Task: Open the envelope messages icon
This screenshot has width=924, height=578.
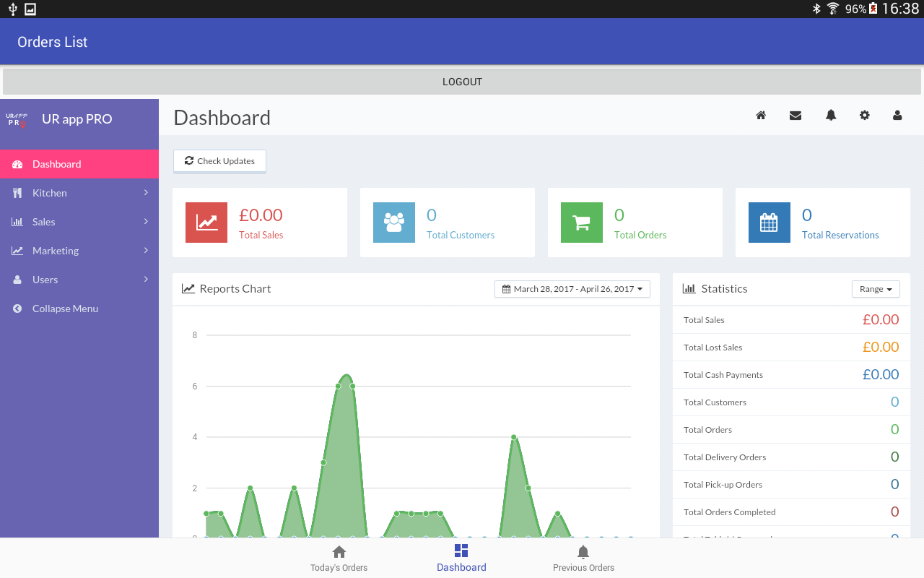Action: [796, 116]
